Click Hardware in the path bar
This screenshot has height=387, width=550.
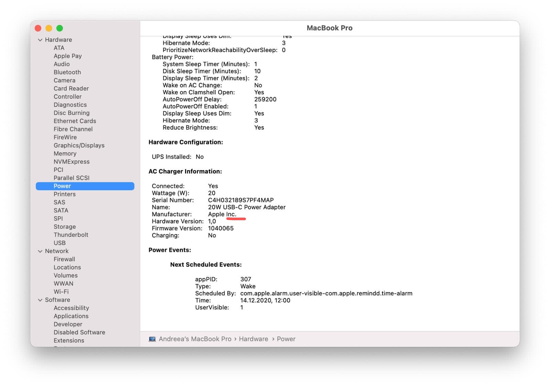(x=254, y=339)
